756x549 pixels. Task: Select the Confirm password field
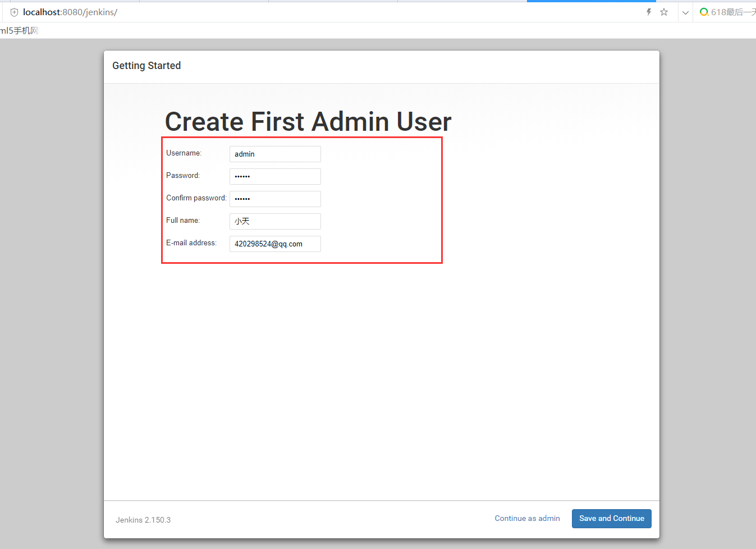point(275,199)
